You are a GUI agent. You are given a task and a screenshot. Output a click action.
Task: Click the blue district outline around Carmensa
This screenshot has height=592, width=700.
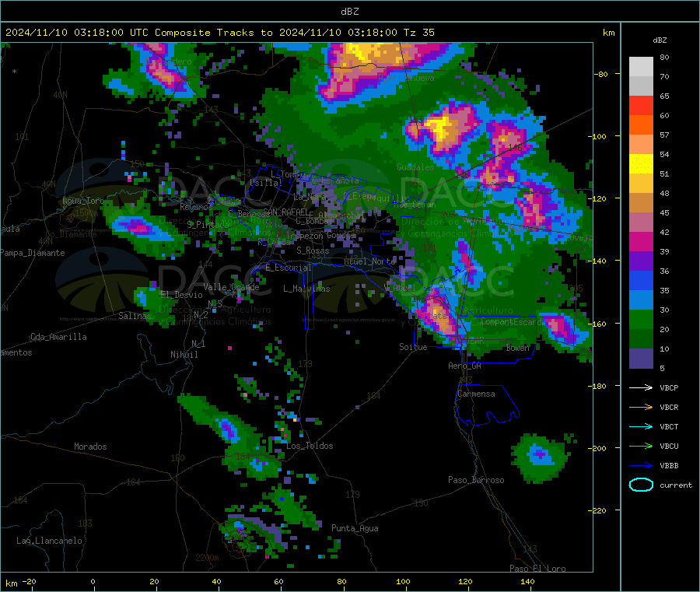(x=488, y=405)
